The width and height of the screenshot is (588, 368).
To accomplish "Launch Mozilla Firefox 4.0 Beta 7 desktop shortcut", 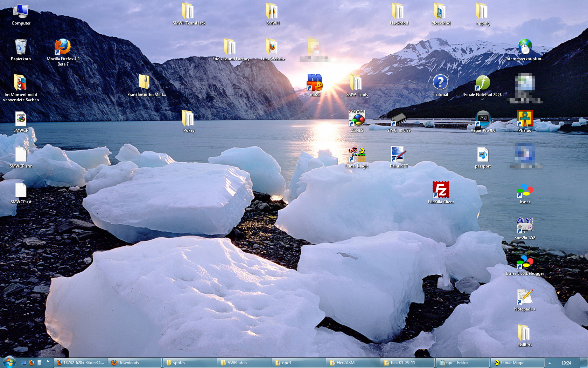I will pyautogui.click(x=63, y=52).
